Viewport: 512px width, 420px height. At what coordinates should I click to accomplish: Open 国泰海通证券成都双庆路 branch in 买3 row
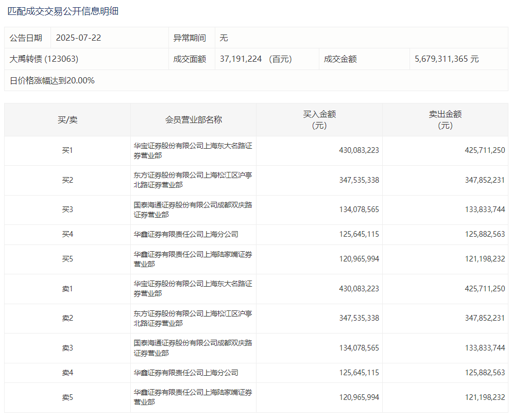pos(193,210)
